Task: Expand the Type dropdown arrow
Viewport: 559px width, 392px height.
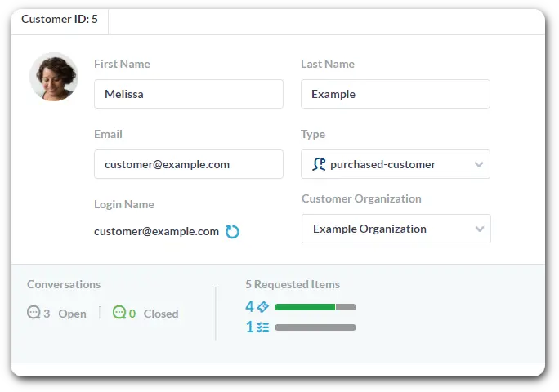Action: pyautogui.click(x=479, y=165)
